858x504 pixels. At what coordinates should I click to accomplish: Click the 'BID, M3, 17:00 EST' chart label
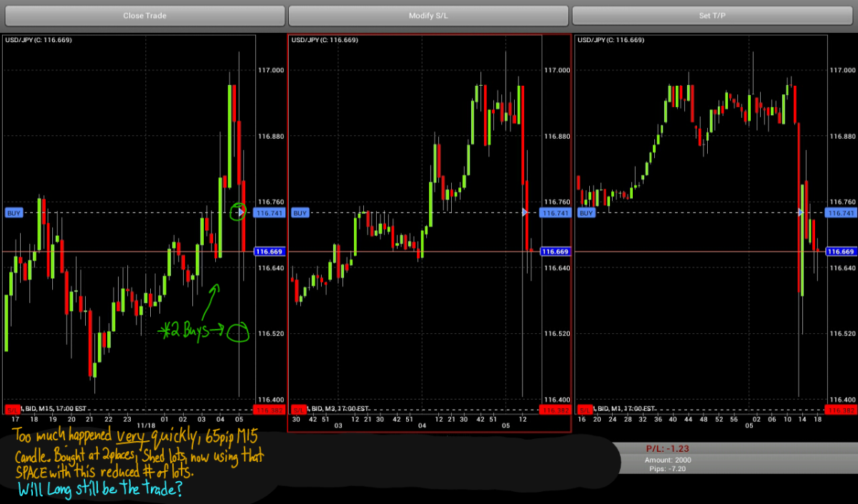(339, 408)
